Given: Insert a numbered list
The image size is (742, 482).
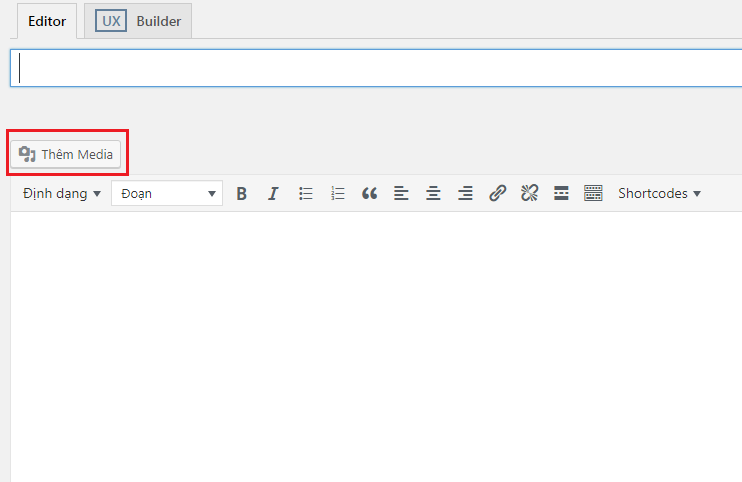Looking at the screenshot, I should click(338, 193).
